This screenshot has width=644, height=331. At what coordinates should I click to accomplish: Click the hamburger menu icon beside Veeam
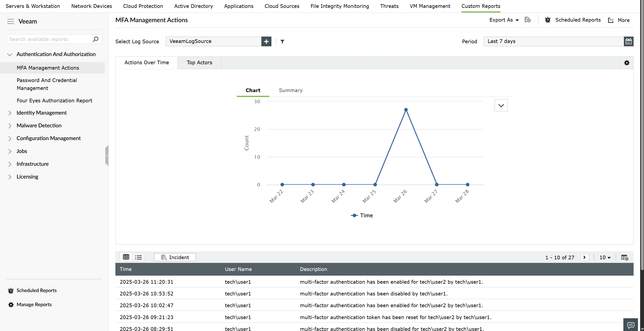pos(11,21)
